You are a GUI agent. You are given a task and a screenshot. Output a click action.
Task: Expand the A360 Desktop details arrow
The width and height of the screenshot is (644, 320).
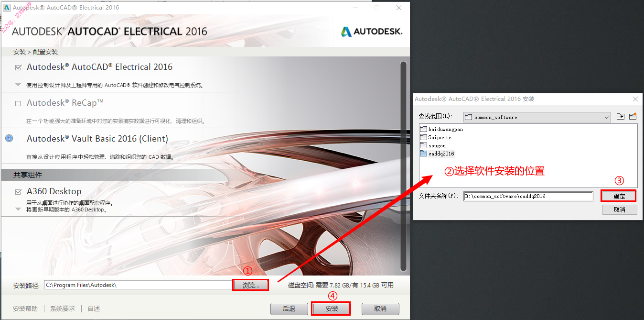[18, 209]
